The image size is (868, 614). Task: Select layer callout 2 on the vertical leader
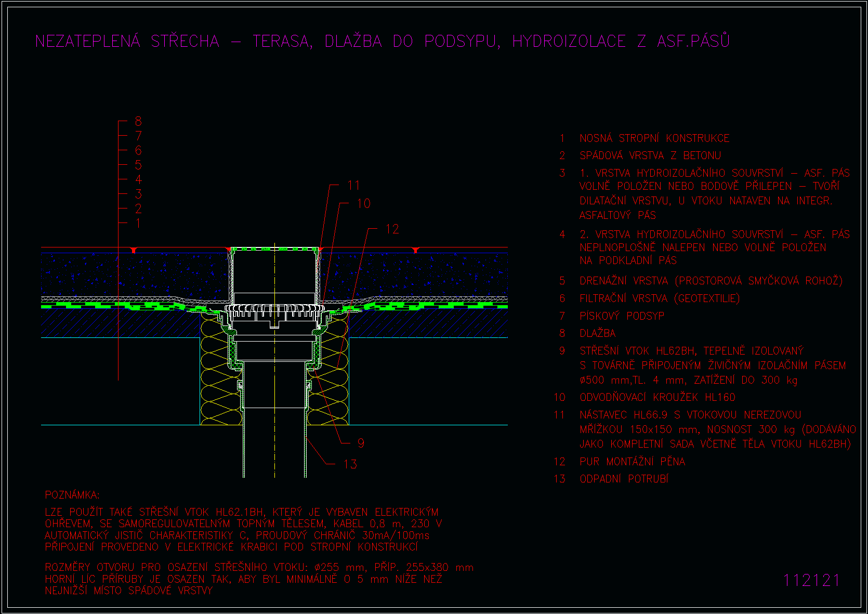[138, 208]
